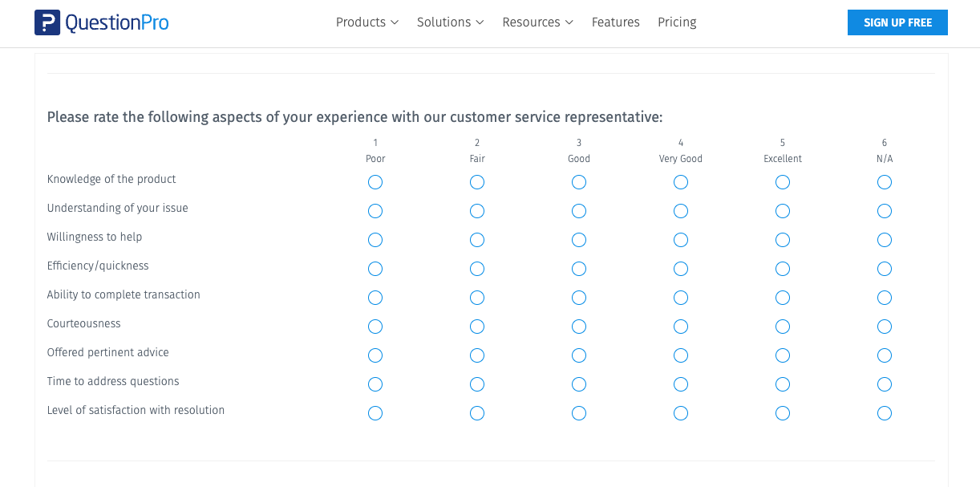Rate Understanding of your issue as Excellent

783,211
